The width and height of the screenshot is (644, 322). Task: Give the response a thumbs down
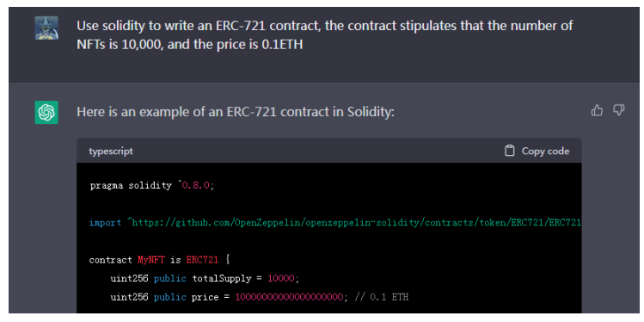coord(619,110)
